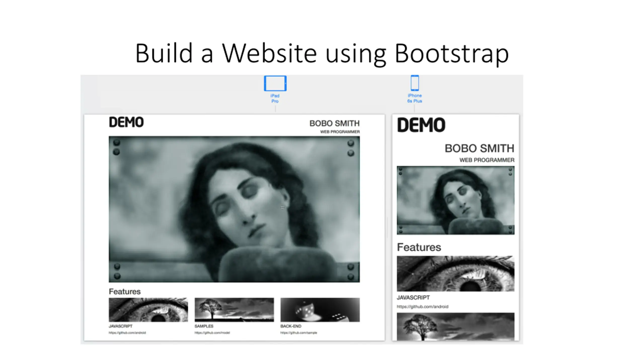This screenshot has width=644, height=362.
Task: Click the DEMO logo in iPhone preview
Action: tap(421, 125)
